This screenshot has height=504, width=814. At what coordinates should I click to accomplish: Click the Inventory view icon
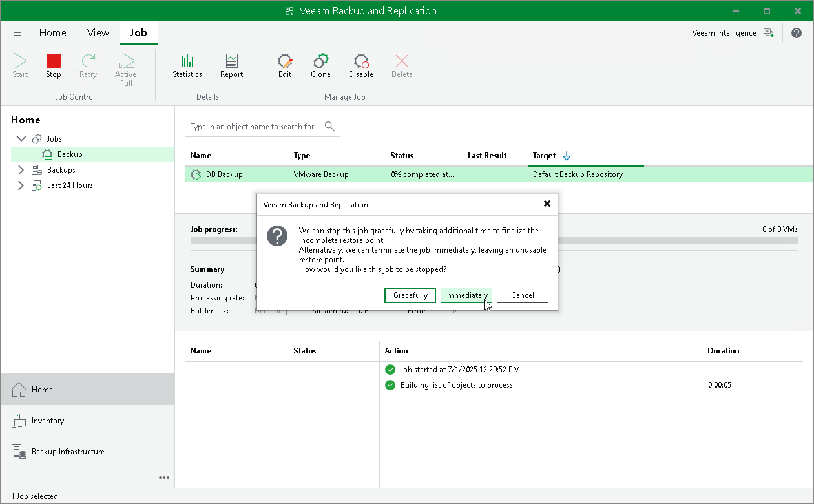pyautogui.click(x=19, y=421)
